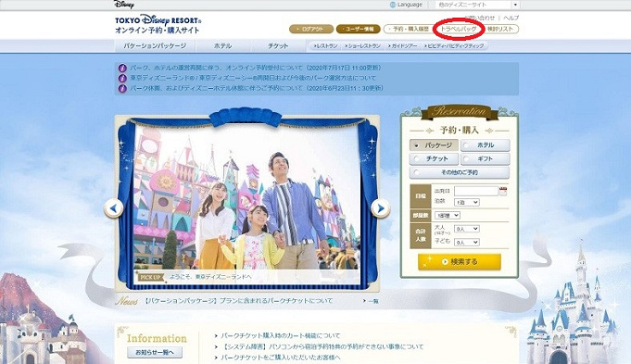Open the 検討リスト button

[500, 29]
